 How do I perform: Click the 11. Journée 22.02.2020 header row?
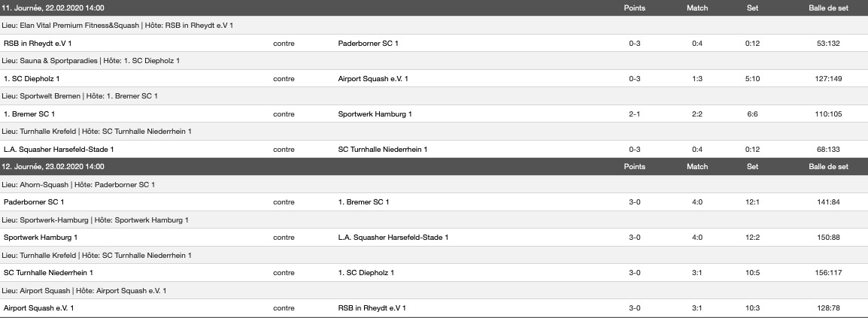pyautogui.click(x=53, y=8)
